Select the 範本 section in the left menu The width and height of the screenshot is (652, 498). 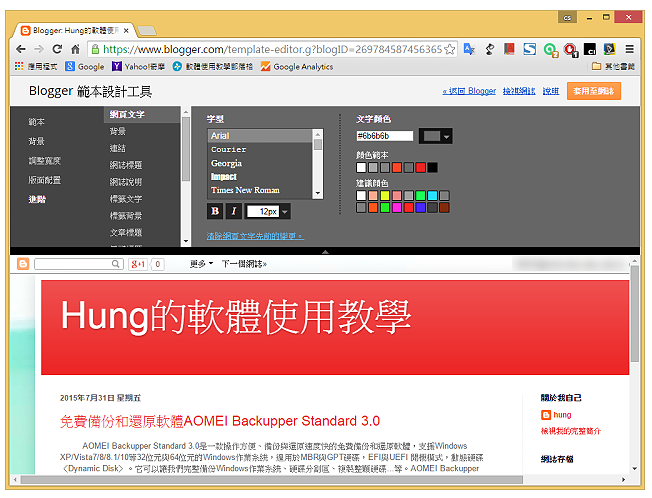[37, 122]
